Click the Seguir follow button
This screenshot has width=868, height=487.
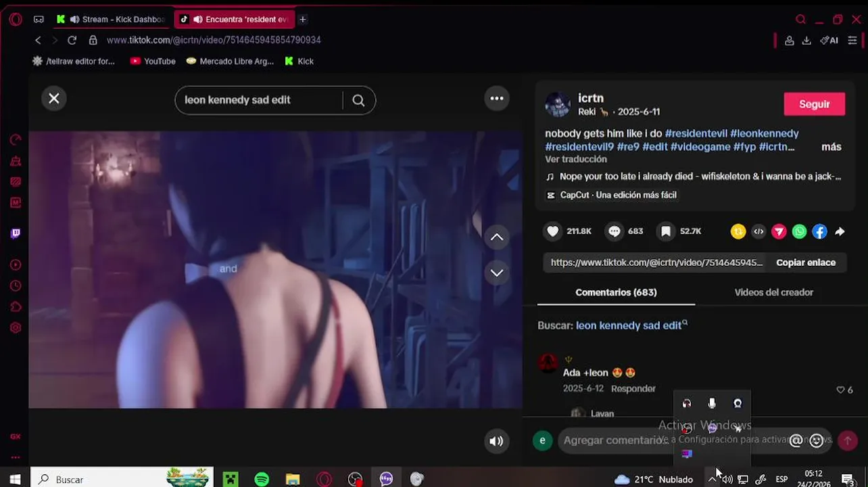click(814, 104)
